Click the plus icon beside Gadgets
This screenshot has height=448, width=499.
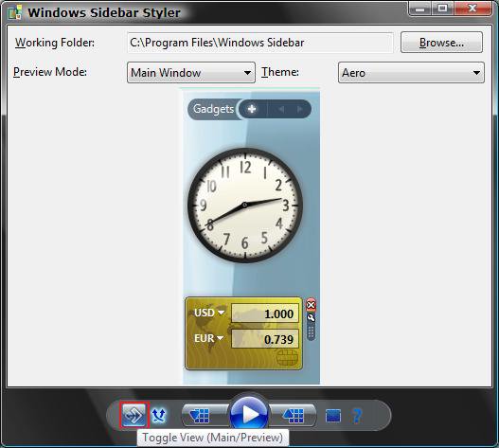click(x=252, y=109)
